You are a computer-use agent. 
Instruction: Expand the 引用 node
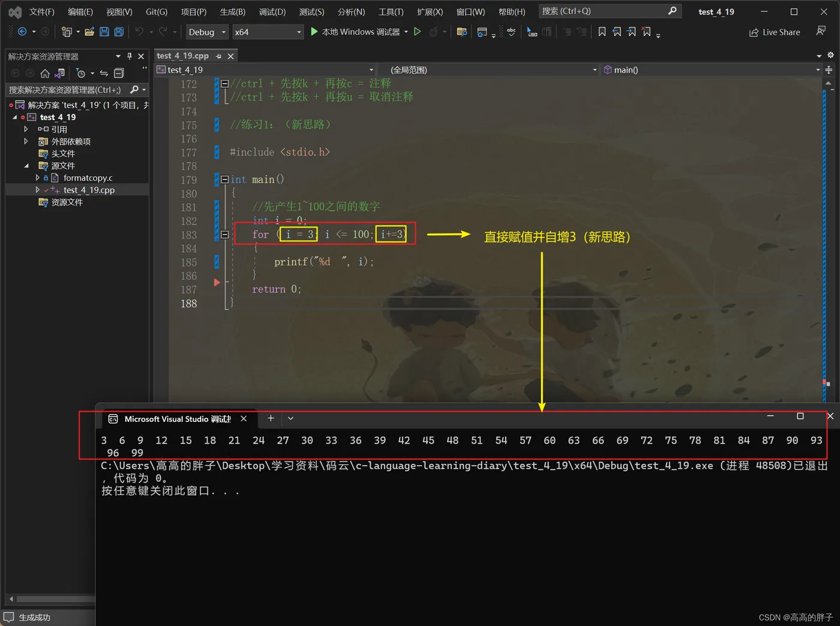[x=26, y=129]
